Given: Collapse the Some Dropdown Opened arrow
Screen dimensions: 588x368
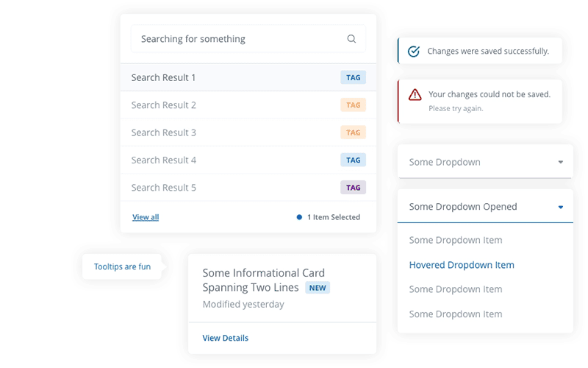Looking at the screenshot, I should 560,208.
